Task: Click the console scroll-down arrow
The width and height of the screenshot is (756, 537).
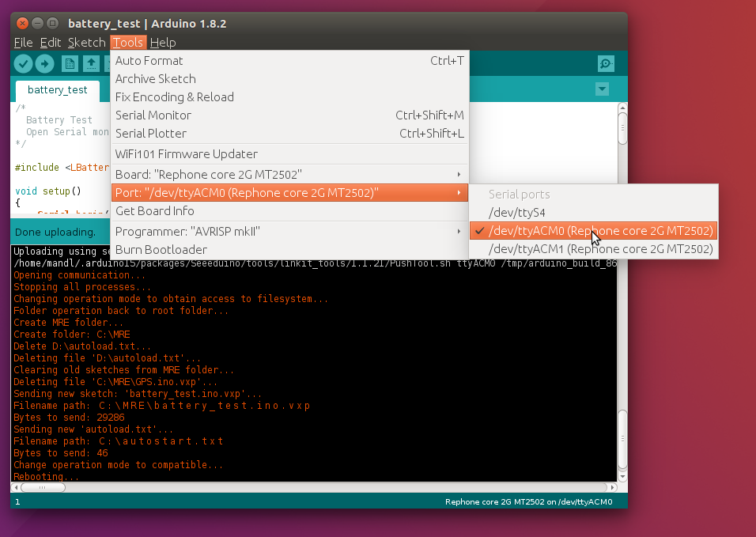Action: point(622,476)
